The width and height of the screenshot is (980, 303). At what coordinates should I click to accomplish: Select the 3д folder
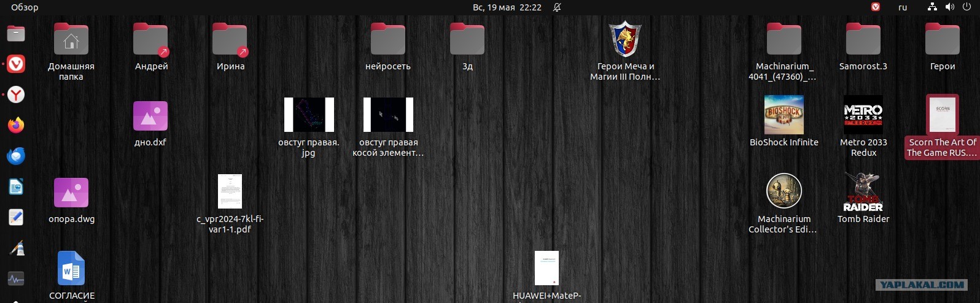tap(467, 47)
